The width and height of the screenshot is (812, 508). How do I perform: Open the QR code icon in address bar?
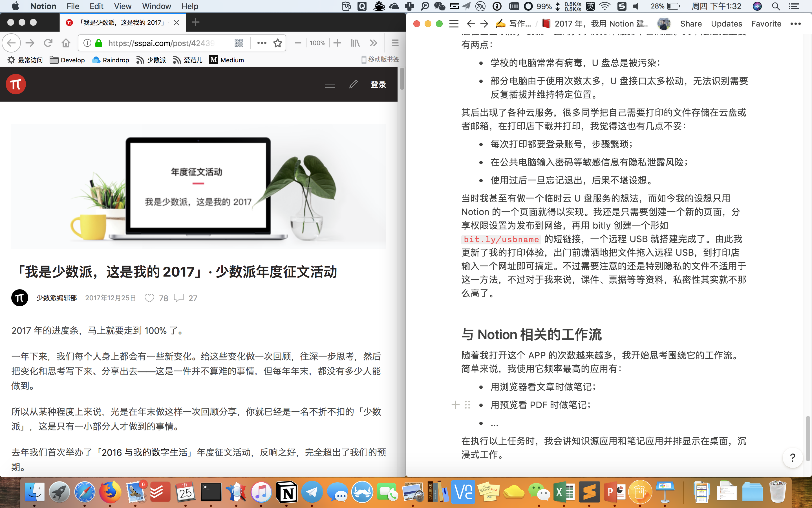pyautogui.click(x=239, y=43)
